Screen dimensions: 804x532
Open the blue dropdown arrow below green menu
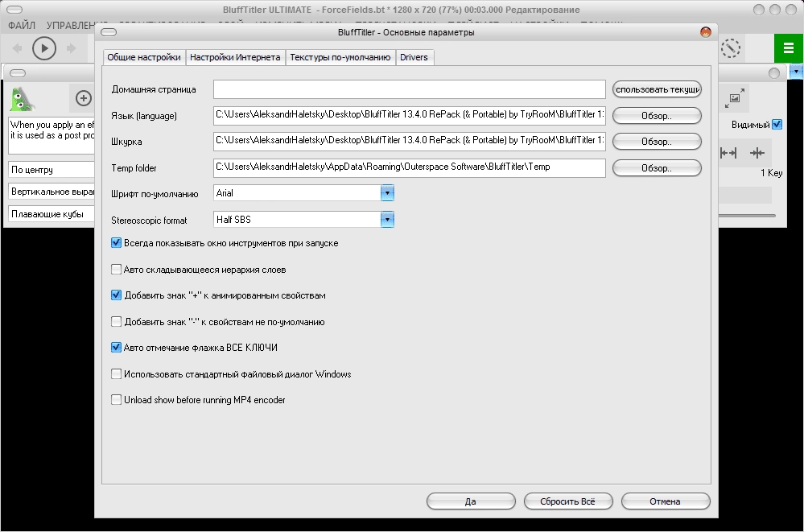tap(796, 72)
